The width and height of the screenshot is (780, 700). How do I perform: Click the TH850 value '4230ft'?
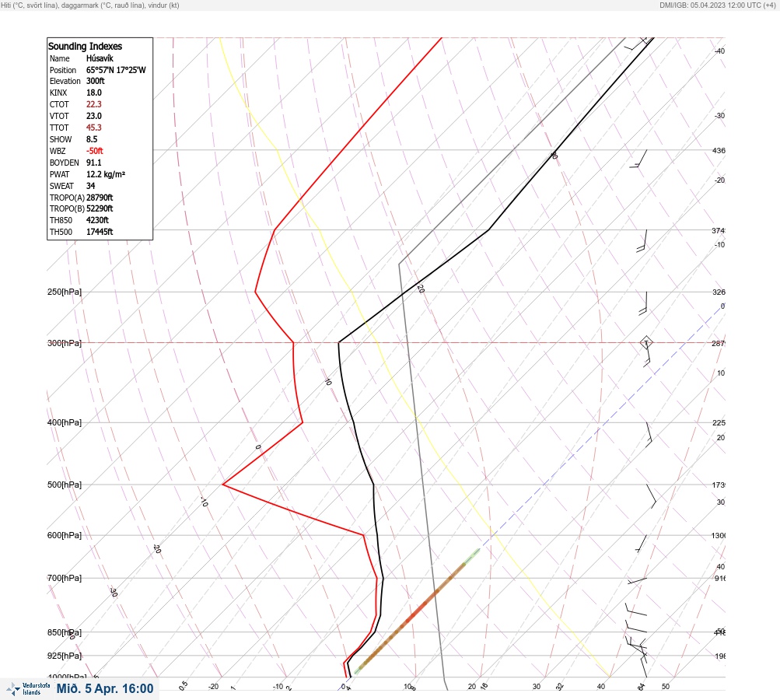[x=97, y=220]
